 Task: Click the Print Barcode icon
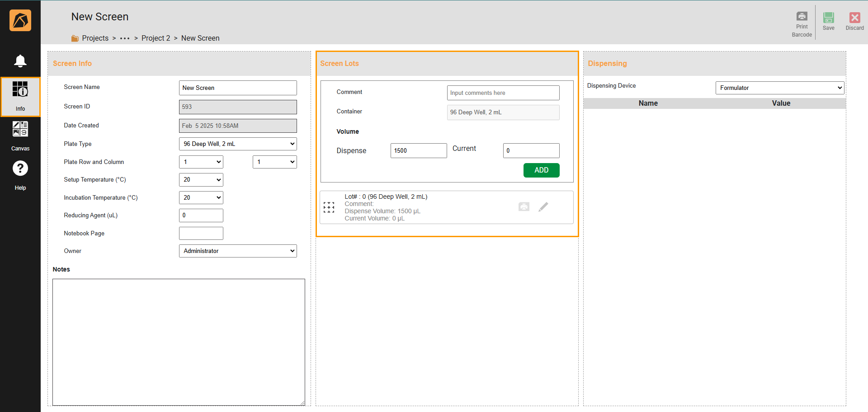(x=802, y=17)
